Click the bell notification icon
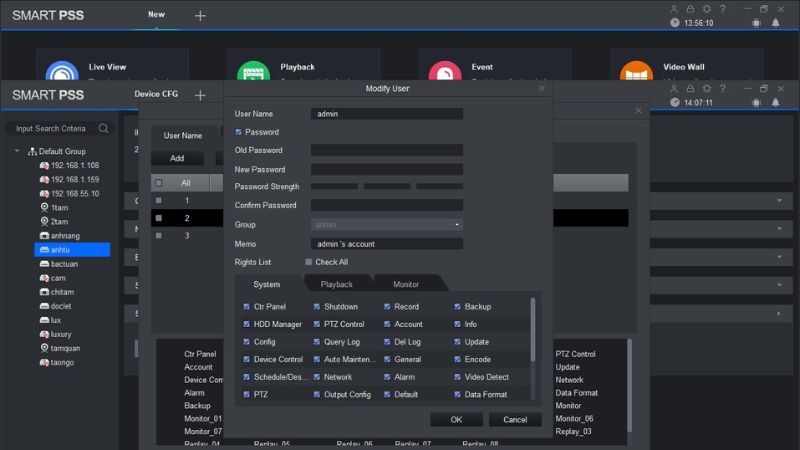 click(x=775, y=102)
